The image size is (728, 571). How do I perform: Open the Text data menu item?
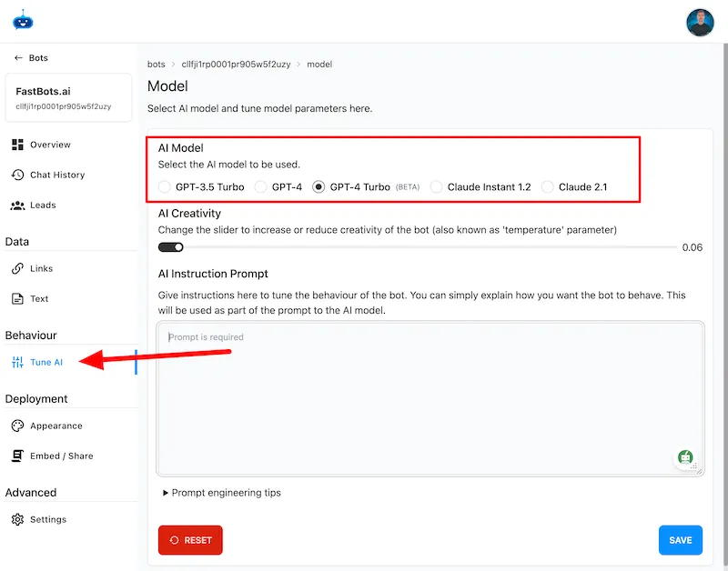tap(39, 298)
